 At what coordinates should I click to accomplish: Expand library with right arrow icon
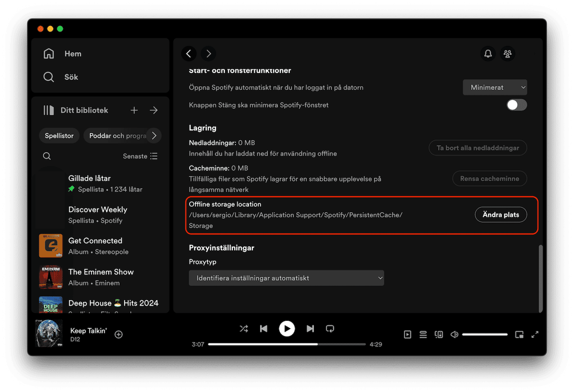[x=153, y=110]
